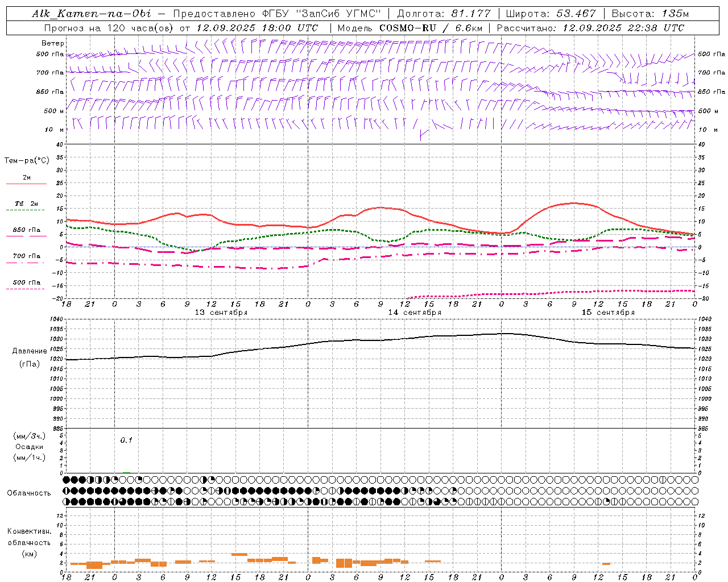Click the Ветер panel label
Screen dimensions: 728x582
pos(53,43)
